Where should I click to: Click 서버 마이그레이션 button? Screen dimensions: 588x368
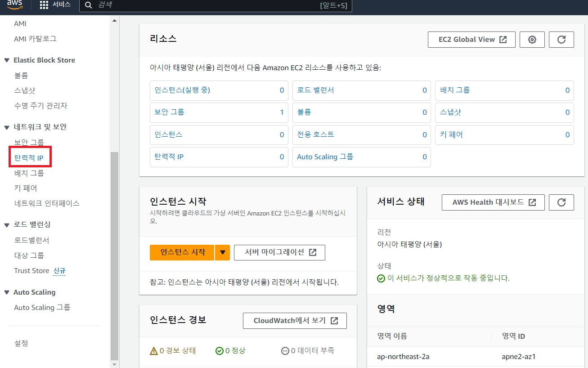click(279, 252)
